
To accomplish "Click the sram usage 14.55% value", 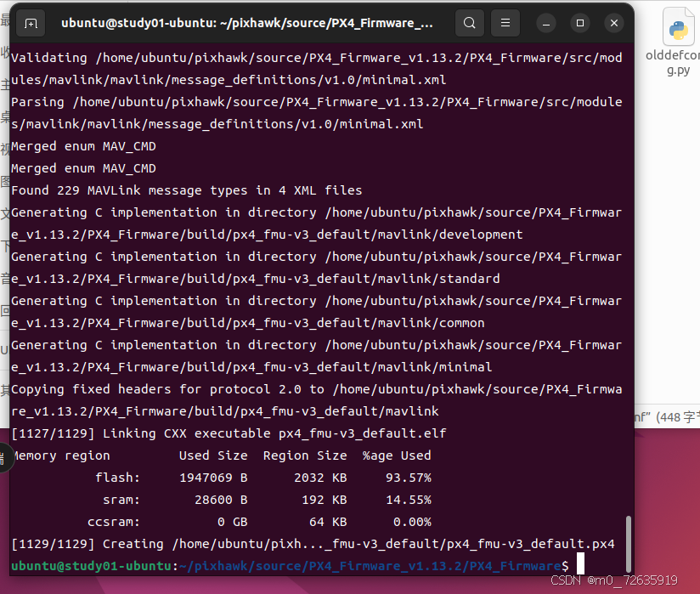I will (x=409, y=500).
